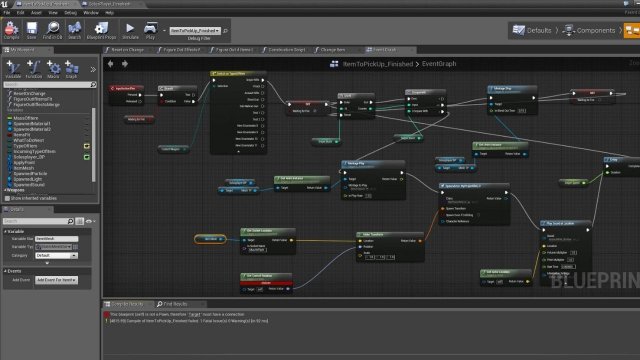This screenshot has width=640, height=360.
Task: Add a new Graph in My Blueprint
Action: (x=71, y=68)
